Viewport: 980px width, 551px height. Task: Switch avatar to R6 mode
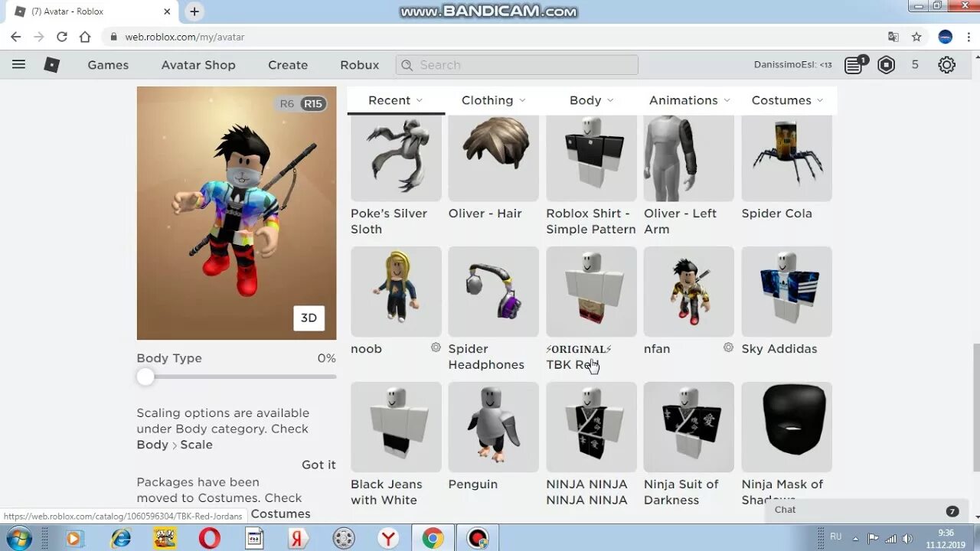(286, 104)
